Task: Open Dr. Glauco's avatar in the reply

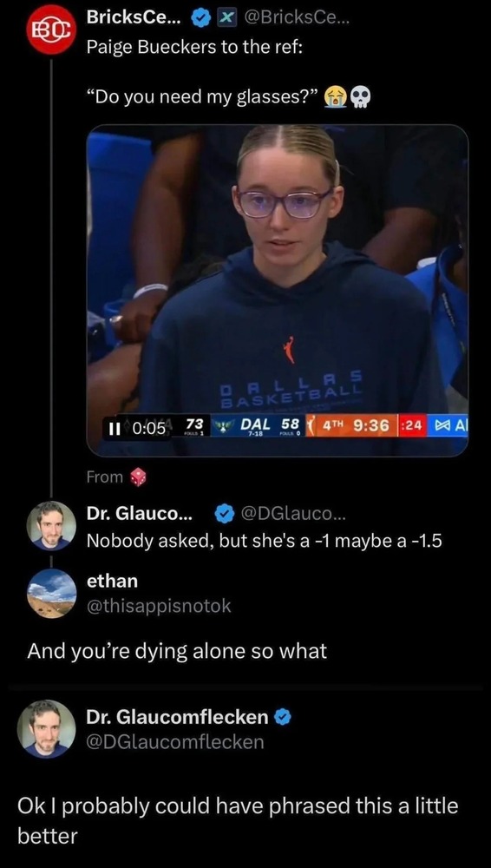Action: click(51, 526)
